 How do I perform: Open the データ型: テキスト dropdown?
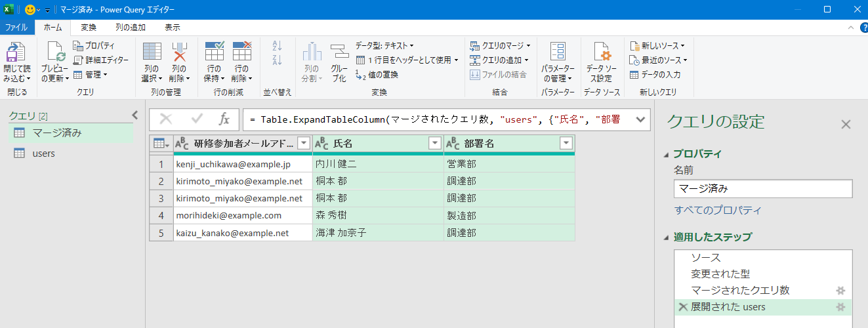click(384, 45)
